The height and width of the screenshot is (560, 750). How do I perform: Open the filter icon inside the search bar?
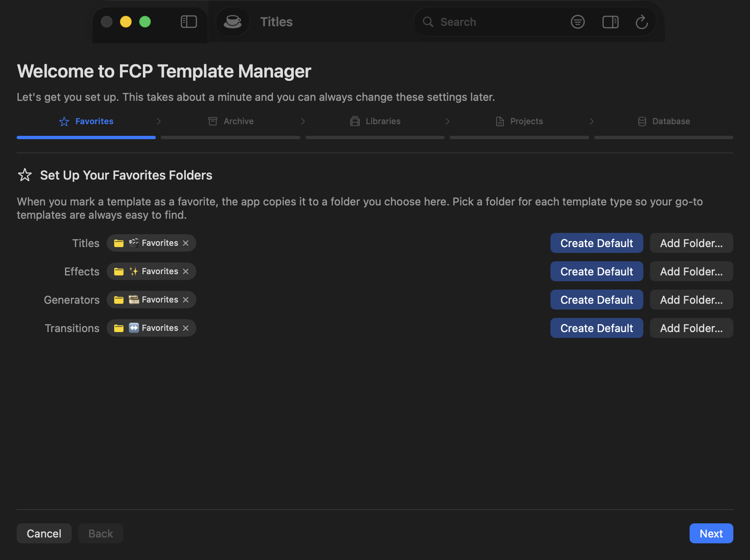pos(577,22)
